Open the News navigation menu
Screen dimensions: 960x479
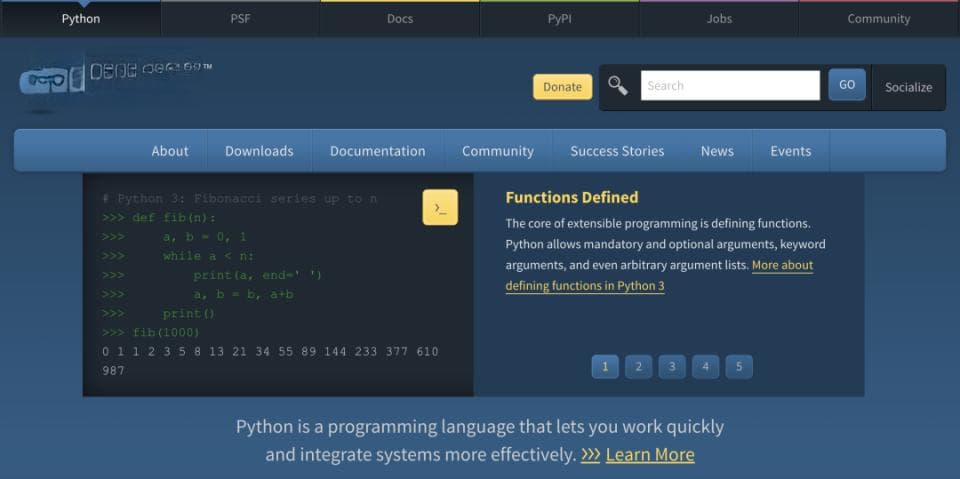tap(718, 151)
